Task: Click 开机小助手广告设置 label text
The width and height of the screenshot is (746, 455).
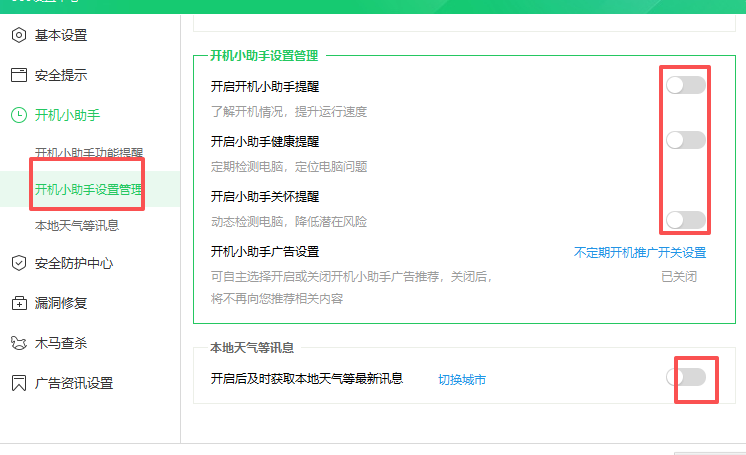Action: [265, 252]
